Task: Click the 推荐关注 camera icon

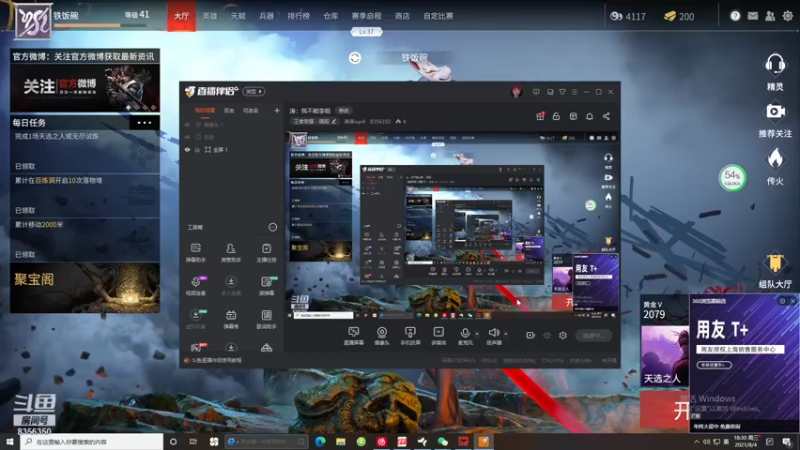Action: pyautogui.click(x=774, y=111)
